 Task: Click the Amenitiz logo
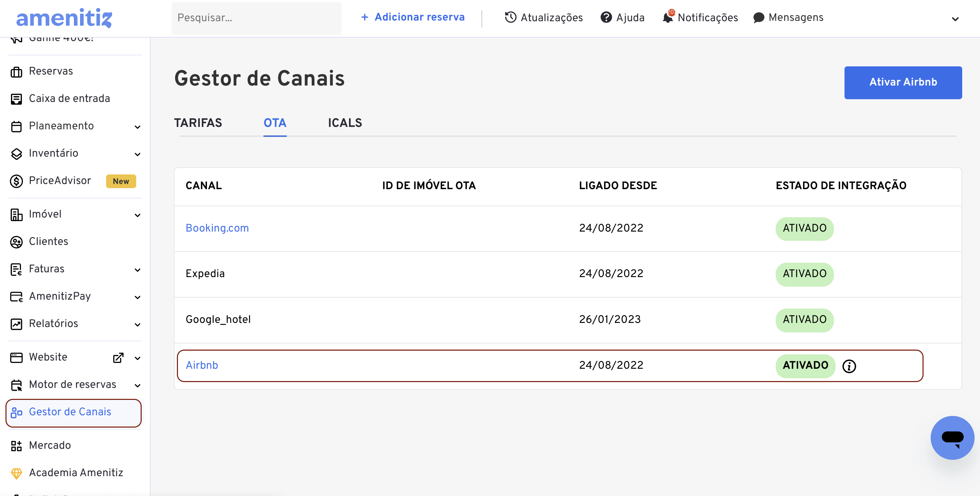[64, 18]
